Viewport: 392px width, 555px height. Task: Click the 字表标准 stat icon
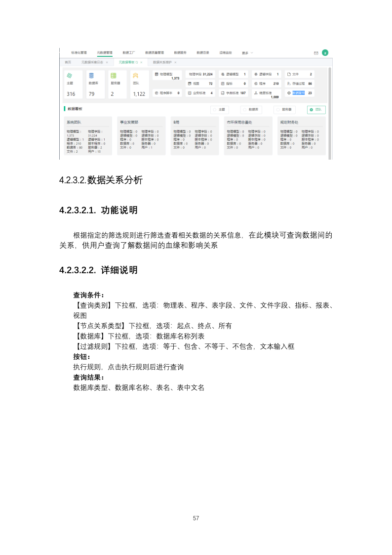223,93
